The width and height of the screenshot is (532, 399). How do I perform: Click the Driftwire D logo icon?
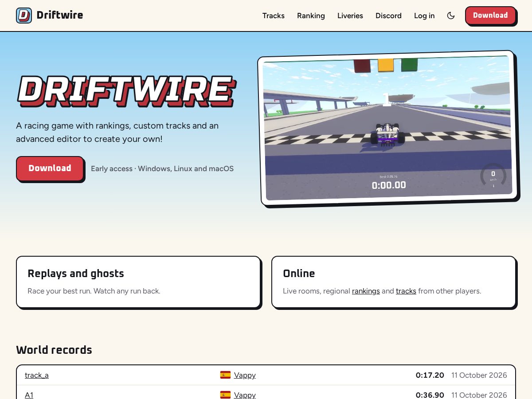point(24,16)
